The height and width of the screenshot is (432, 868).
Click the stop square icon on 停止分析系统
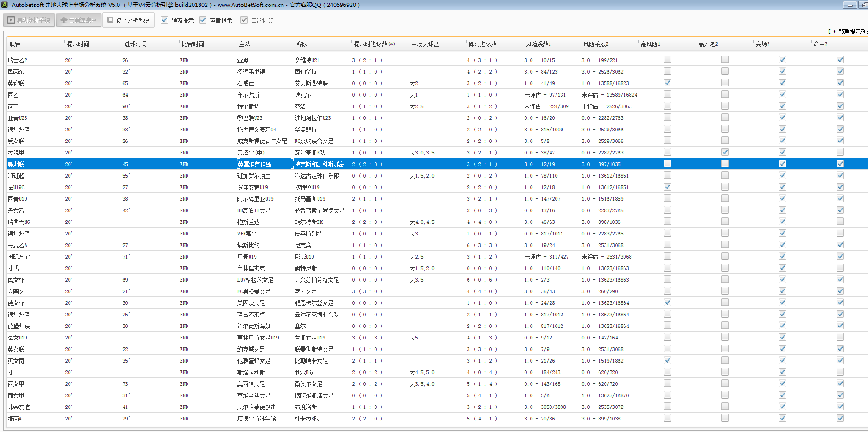pos(111,20)
